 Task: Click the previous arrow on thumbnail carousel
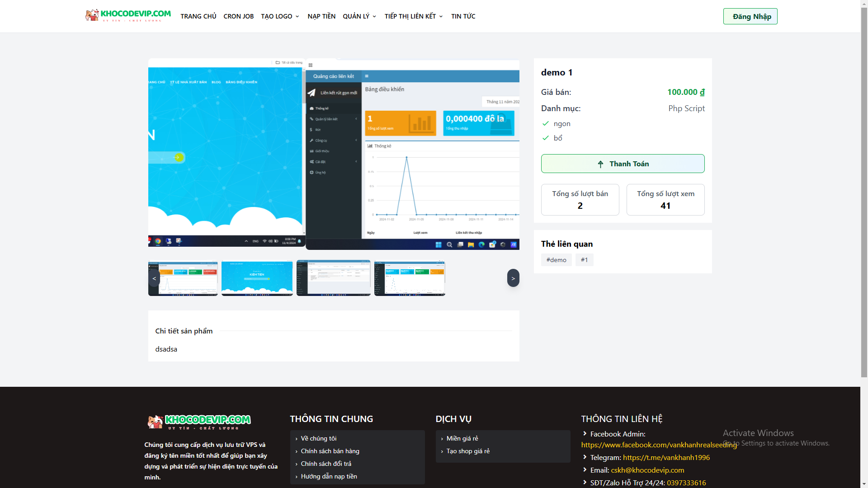click(x=154, y=278)
